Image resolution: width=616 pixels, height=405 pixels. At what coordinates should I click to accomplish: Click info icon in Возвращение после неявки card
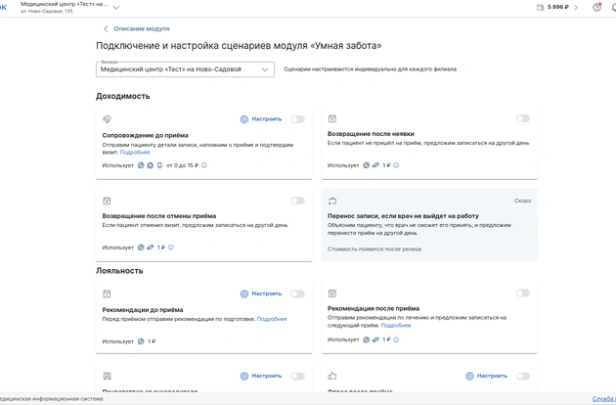coord(396,165)
